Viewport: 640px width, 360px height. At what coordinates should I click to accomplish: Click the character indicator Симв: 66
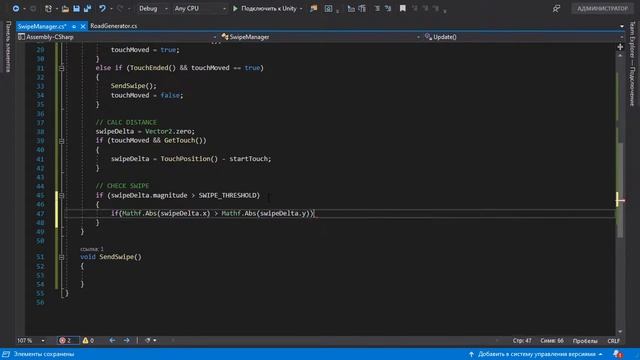tap(552, 340)
